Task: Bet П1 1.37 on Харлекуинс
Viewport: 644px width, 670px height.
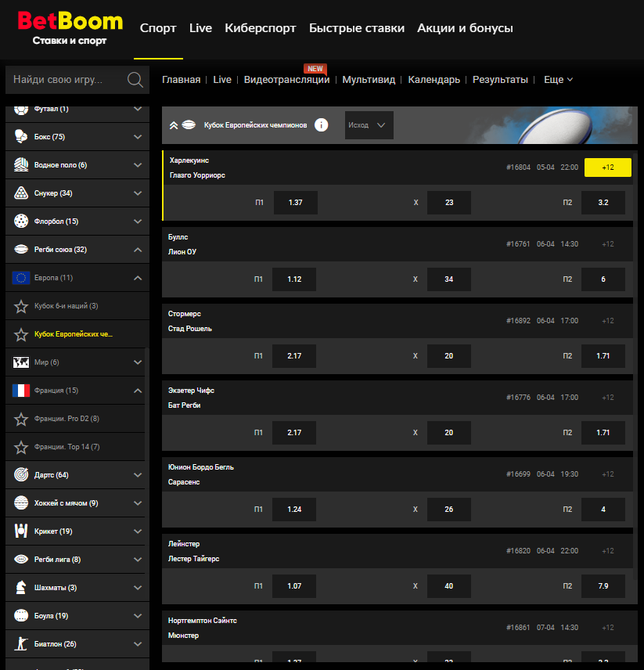Action: 296,203
